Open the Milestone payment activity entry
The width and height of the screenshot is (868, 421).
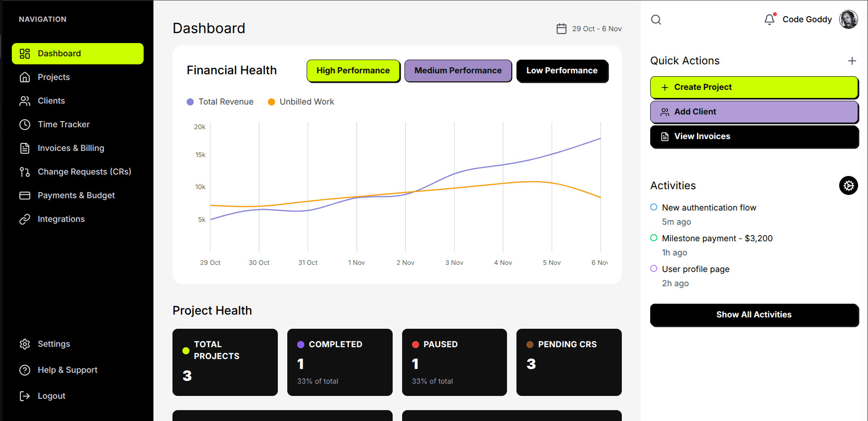pyautogui.click(x=717, y=238)
